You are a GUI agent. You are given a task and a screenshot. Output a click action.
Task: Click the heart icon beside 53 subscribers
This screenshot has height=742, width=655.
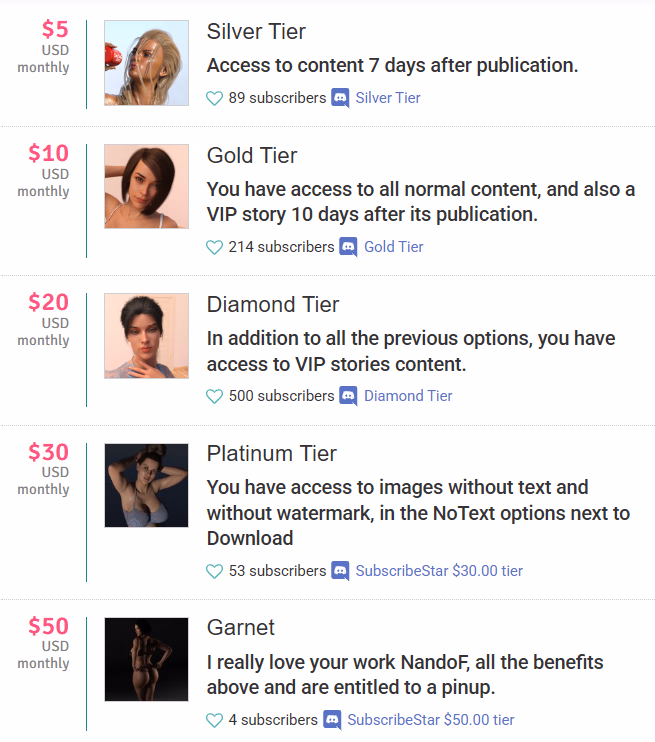[214, 572]
